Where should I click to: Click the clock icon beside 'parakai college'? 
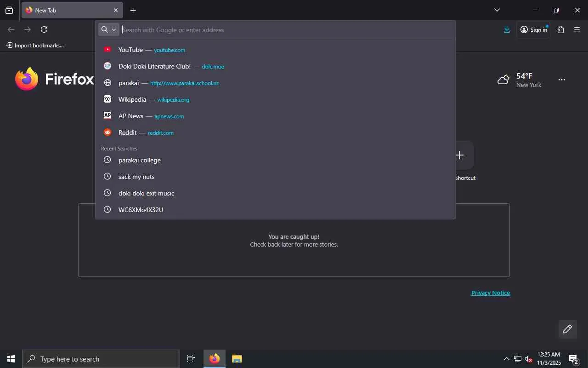coord(107,160)
